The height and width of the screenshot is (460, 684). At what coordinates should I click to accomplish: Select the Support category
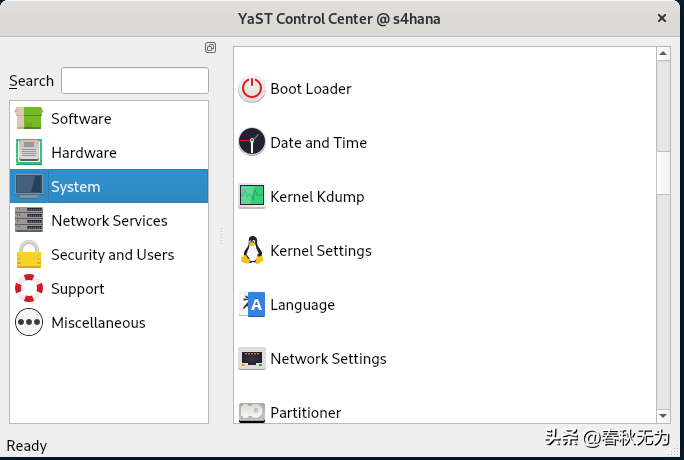pyautogui.click(x=77, y=289)
